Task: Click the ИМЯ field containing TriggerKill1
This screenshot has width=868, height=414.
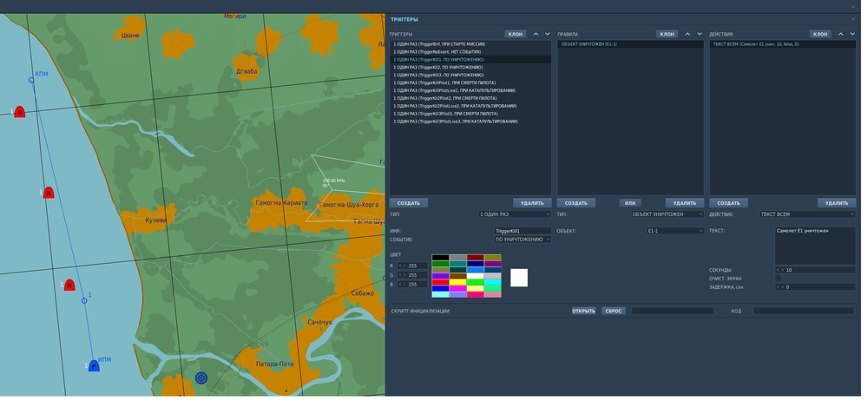Action: point(523,231)
